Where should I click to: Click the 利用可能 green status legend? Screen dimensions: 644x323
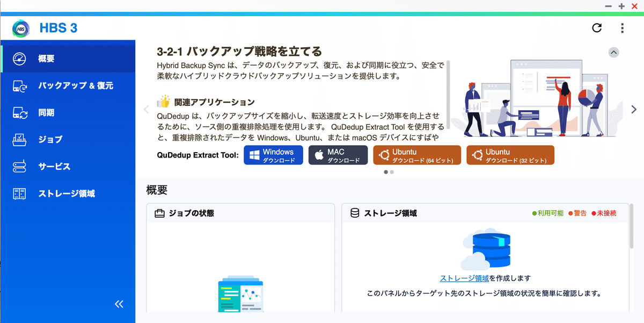[547, 213]
